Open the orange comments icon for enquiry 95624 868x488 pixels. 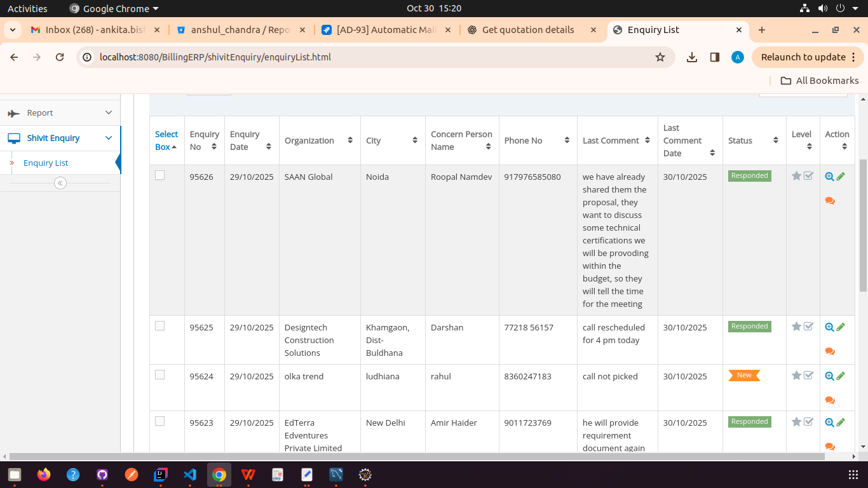point(829,400)
